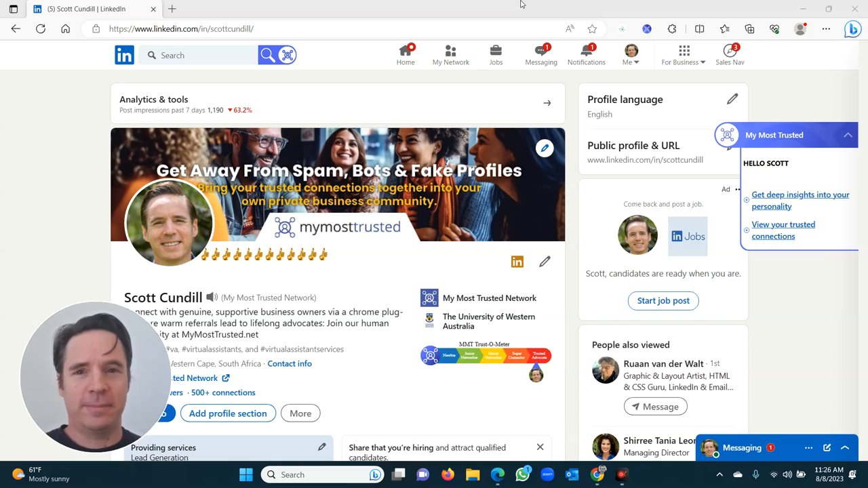Click the LinkedIn search field
The height and width of the screenshot is (488, 868).
199,55
